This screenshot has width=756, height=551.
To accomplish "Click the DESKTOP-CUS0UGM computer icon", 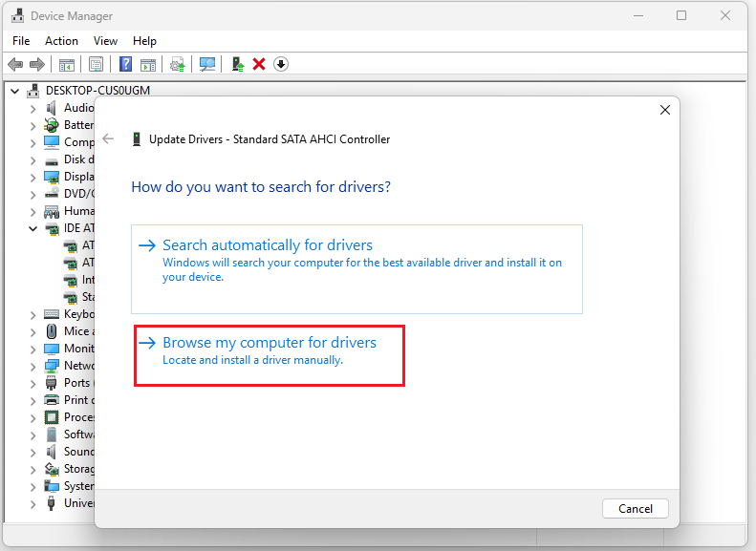I will point(32,91).
